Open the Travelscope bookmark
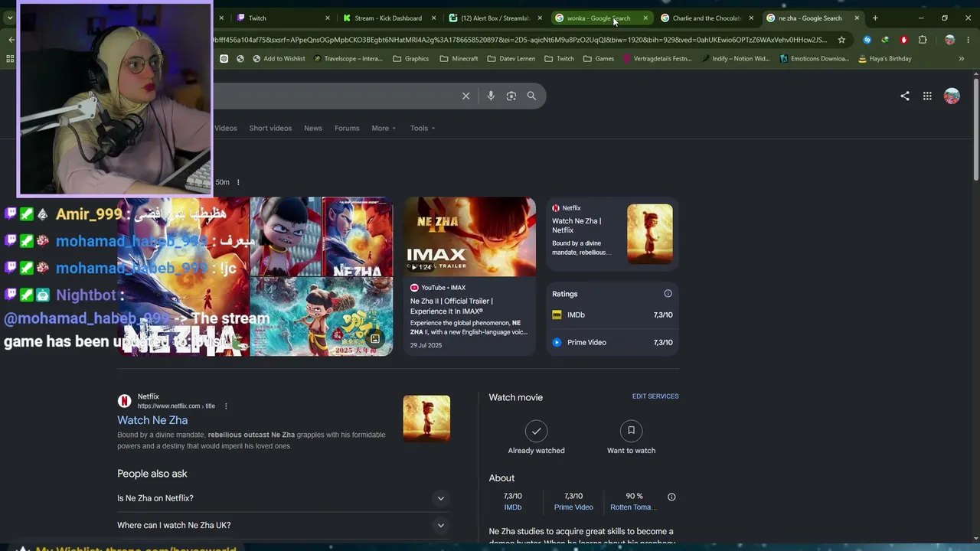 tap(348, 59)
